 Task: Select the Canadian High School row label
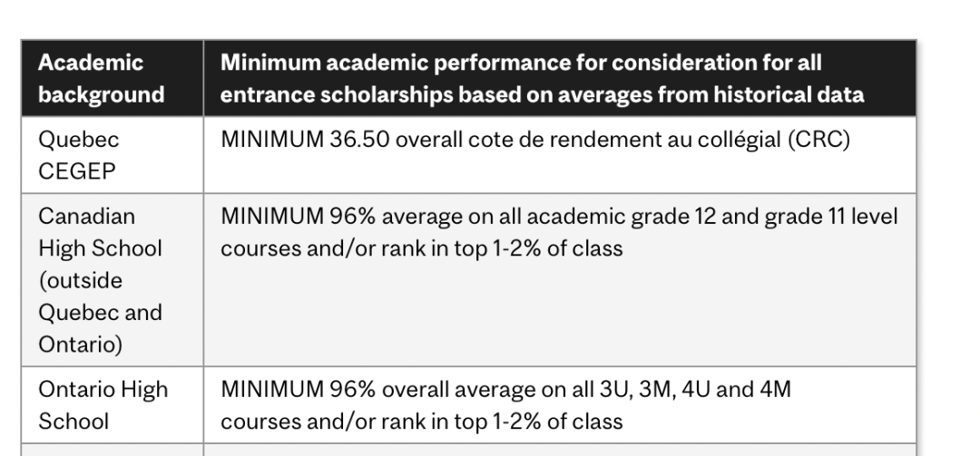click(113, 280)
